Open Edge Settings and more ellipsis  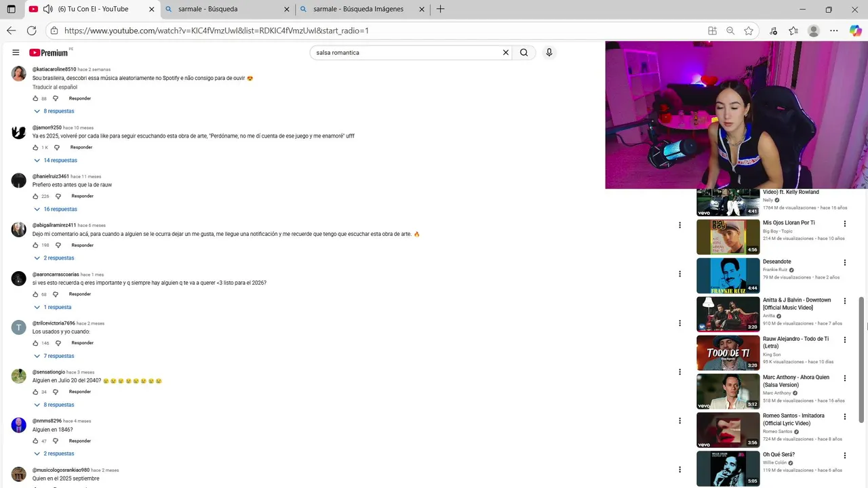tap(834, 30)
